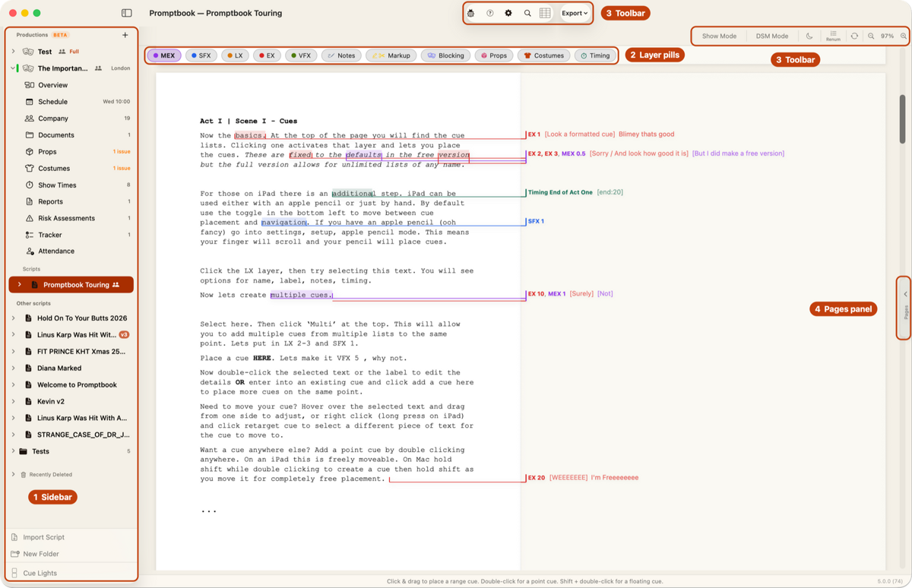Click the refresh sync icon
912x588 pixels.
tap(854, 36)
